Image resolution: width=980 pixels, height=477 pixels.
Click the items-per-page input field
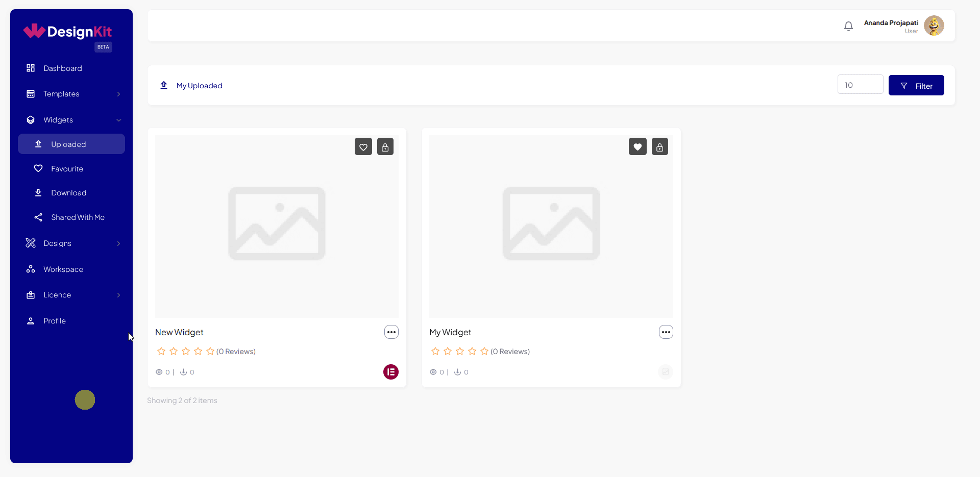pos(860,84)
